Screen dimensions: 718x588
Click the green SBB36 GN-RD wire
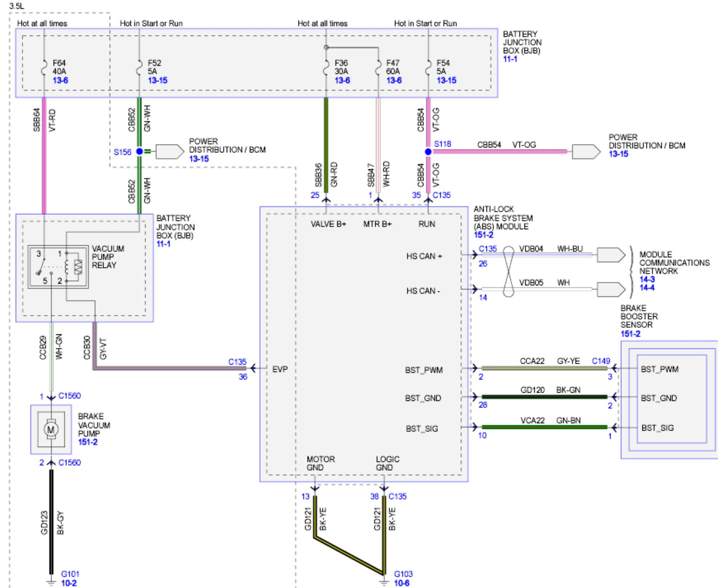326,145
